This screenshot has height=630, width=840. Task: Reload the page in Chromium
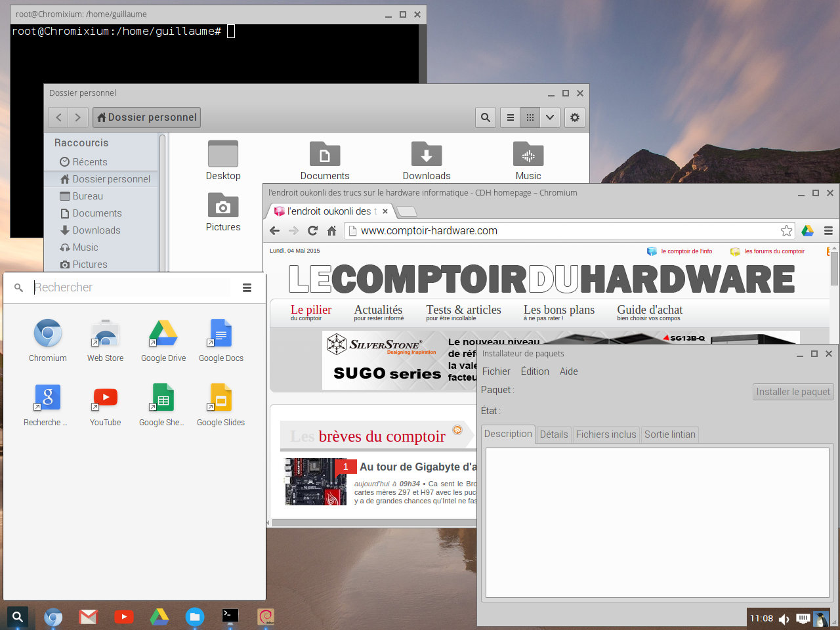pos(312,231)
